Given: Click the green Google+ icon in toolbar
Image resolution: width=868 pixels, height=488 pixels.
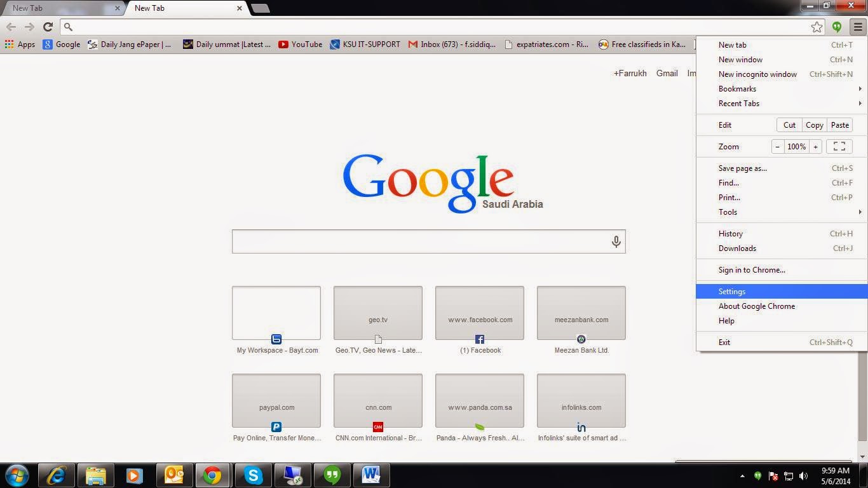Looking at the screenshot, I should pos(837,27).
